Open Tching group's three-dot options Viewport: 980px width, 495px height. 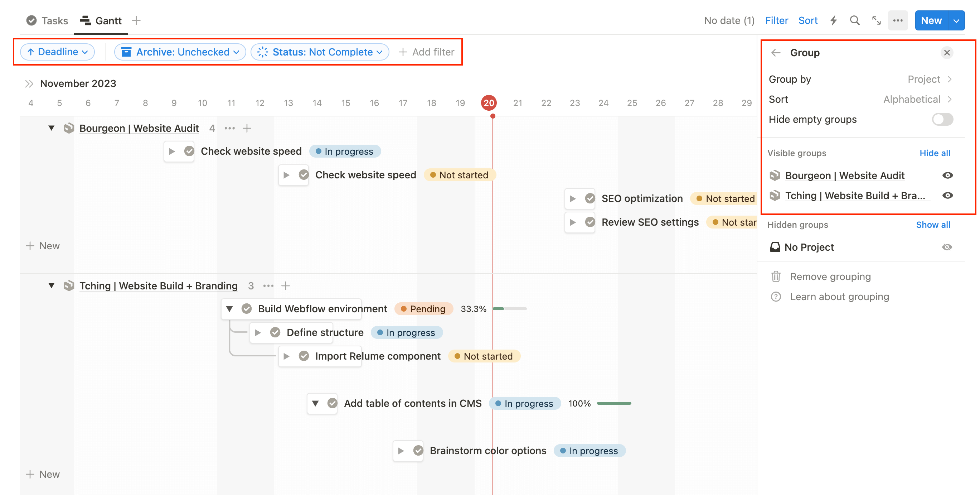coord(268,286)
